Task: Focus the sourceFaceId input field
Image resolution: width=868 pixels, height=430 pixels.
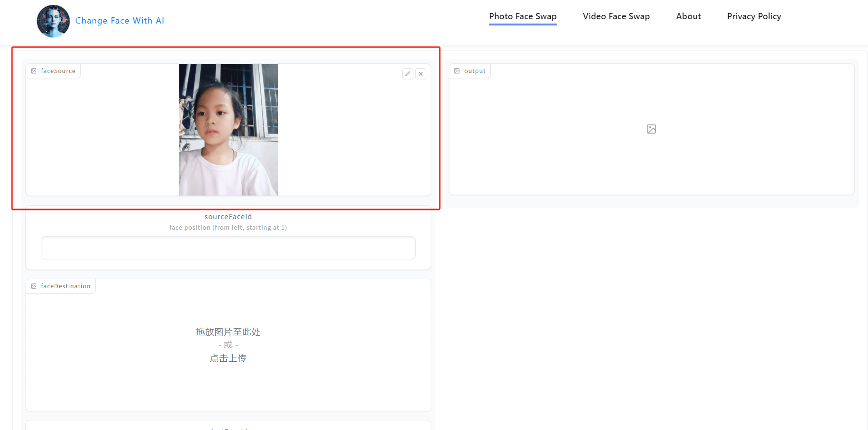Action: pyautogui.click(x=228, y=248)
